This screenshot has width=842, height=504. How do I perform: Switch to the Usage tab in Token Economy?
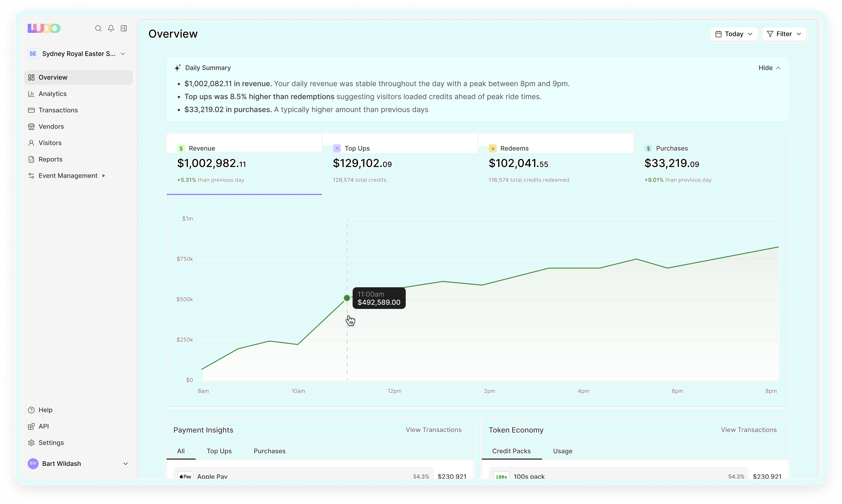click(562, 451)
